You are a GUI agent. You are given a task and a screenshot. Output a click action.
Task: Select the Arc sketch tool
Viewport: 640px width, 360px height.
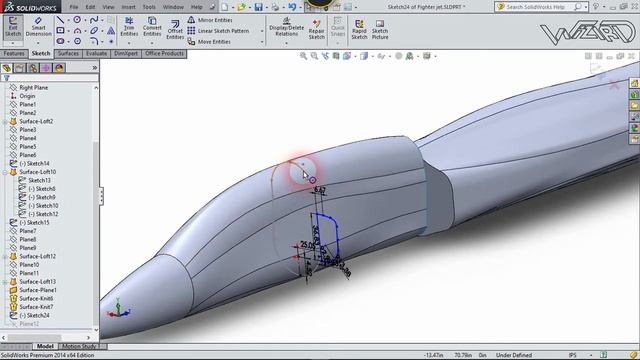pos(77,31)
